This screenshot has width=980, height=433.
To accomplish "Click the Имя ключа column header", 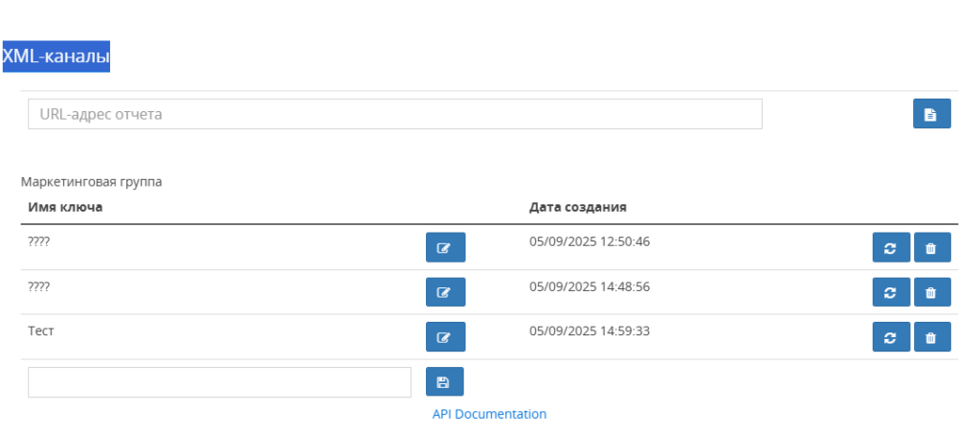I will (x=66, y=207).
